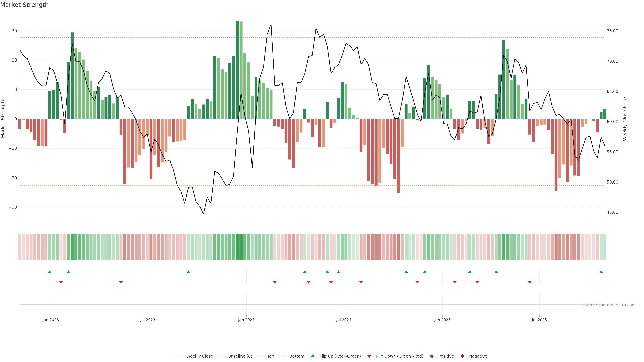Click the tallest dark green strength bar
The width and height of the screenshot is (644, 362).
pyautogui.click(x=237, y=70)
